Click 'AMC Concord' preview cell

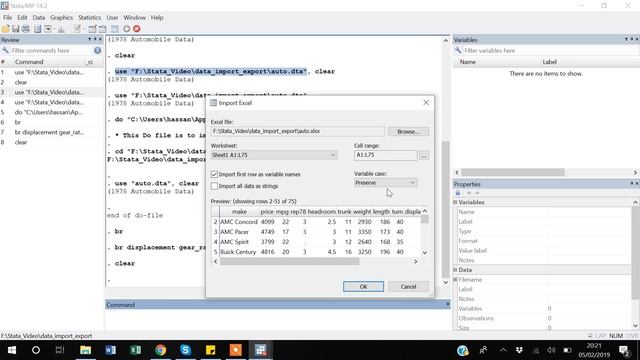(x=239, y=222)
